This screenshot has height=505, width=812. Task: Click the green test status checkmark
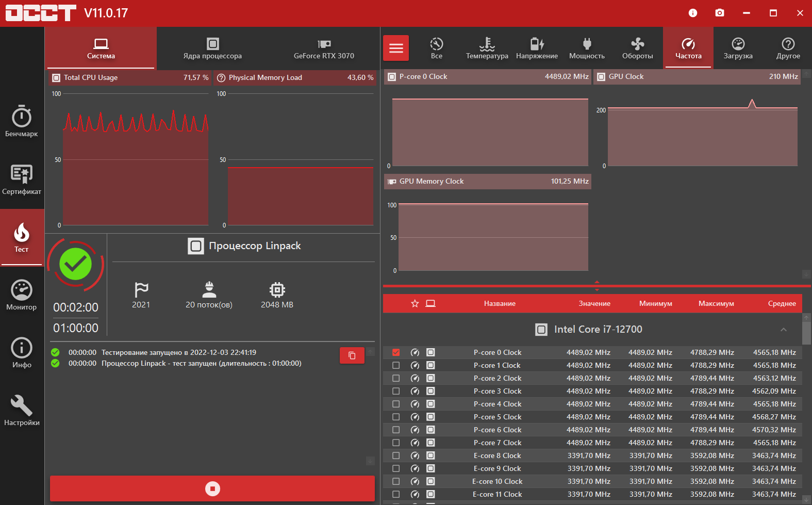(76, 264)
